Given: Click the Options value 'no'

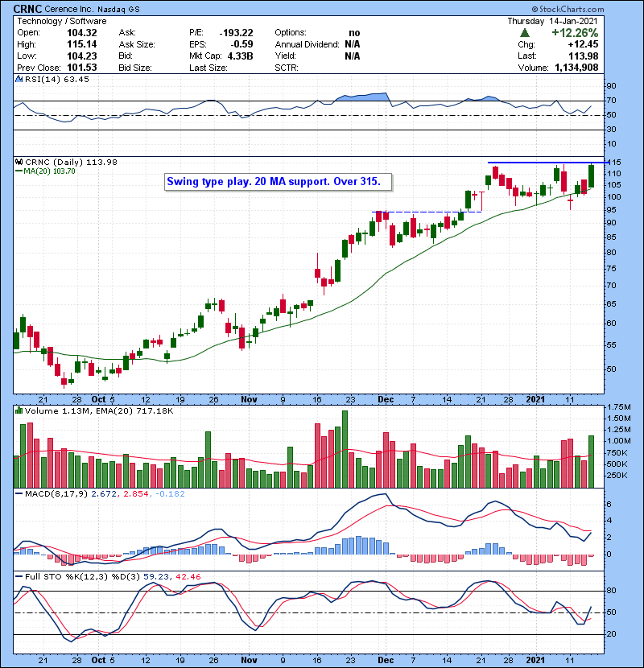Looking at the screenshot, I should 354,33.
